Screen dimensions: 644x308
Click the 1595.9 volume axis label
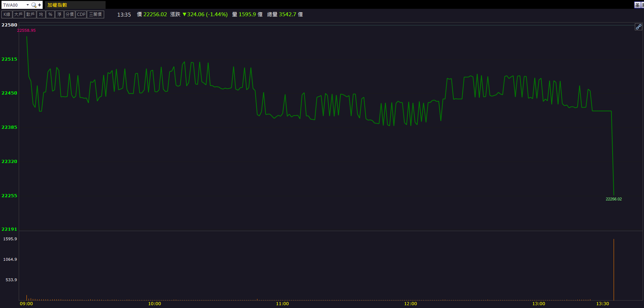[10, 239]
